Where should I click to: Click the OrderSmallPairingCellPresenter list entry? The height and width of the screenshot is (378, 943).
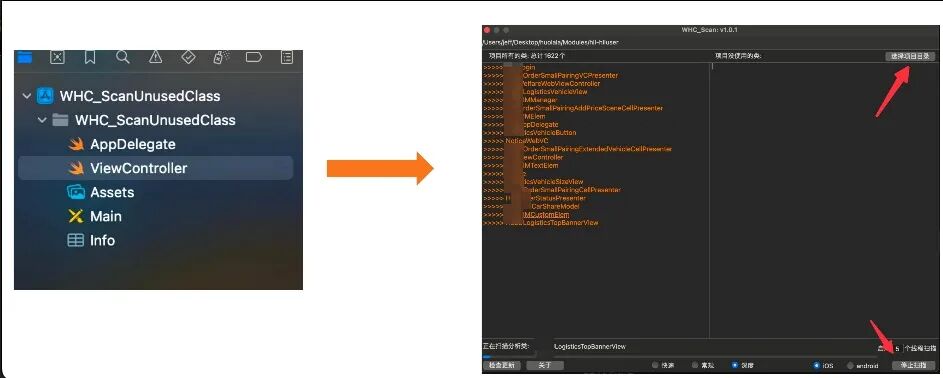click(571, 190)
